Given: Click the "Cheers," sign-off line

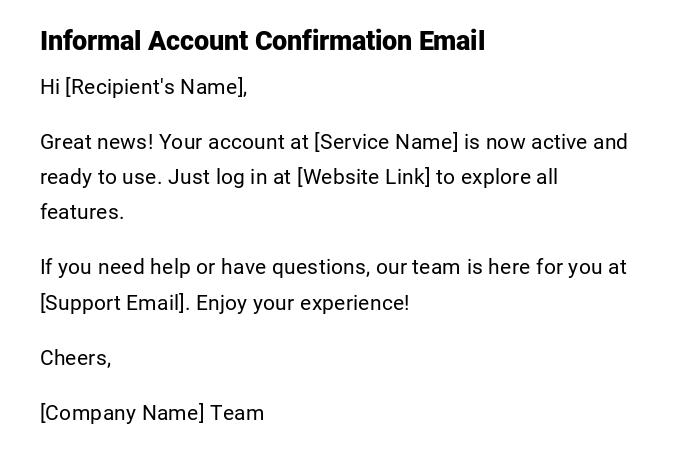Looking at the screenshot, I should [75, 358].
